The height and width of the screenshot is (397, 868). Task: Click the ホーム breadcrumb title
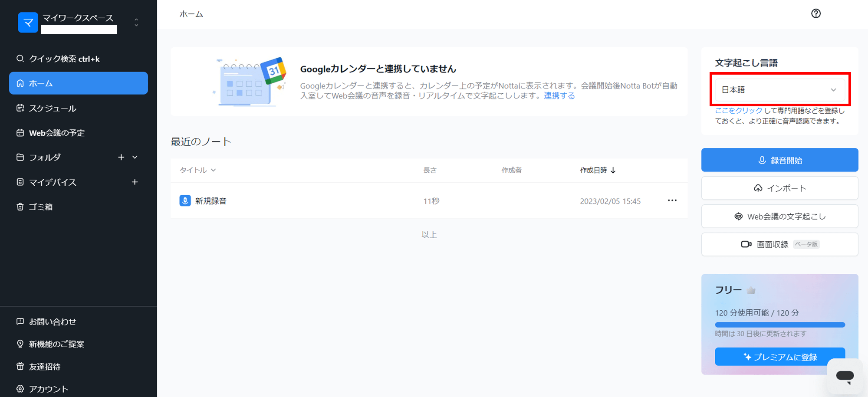tap(191, 14)
